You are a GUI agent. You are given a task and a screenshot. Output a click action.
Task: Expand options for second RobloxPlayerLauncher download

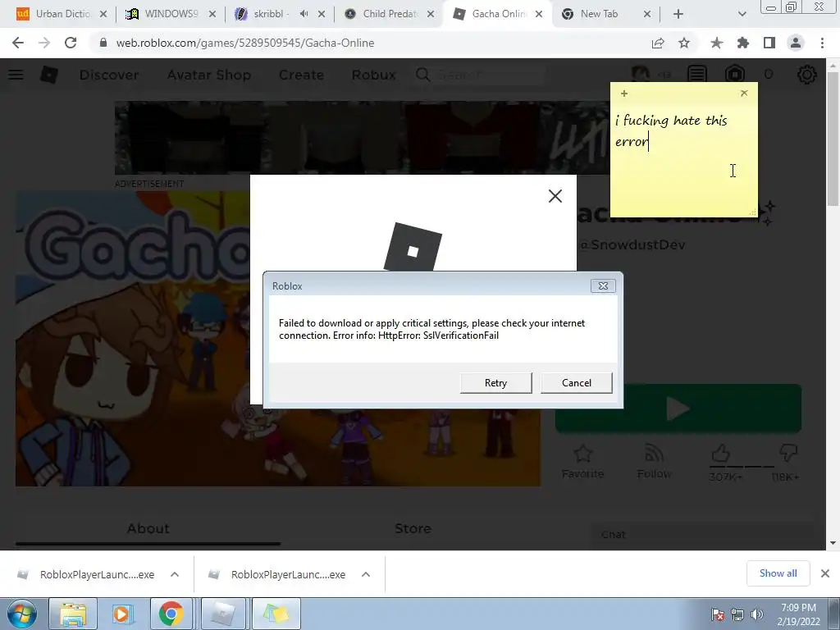[x=366, y=574]
